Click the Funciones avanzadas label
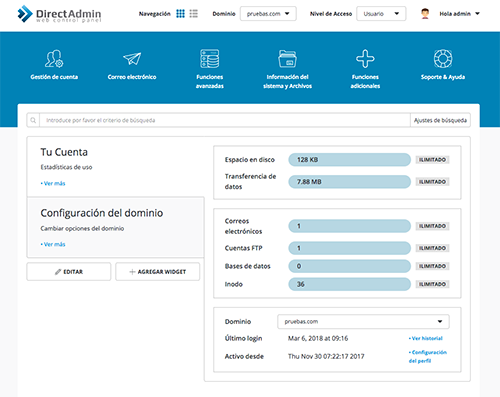 210,81
